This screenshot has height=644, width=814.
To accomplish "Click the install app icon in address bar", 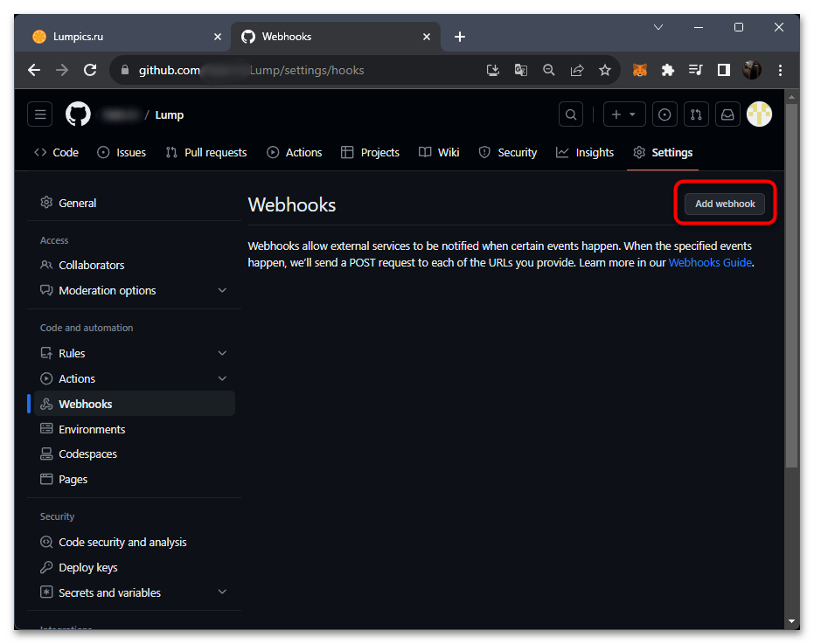I will click(492, 70).
